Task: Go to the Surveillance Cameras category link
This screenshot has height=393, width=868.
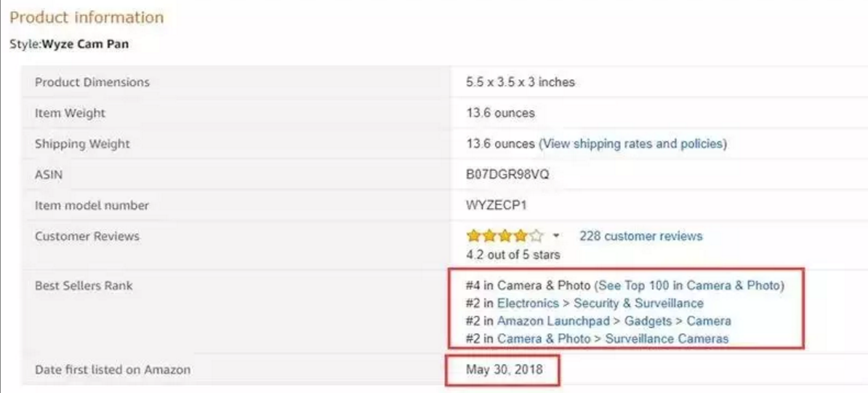Action: pos(667,338)
